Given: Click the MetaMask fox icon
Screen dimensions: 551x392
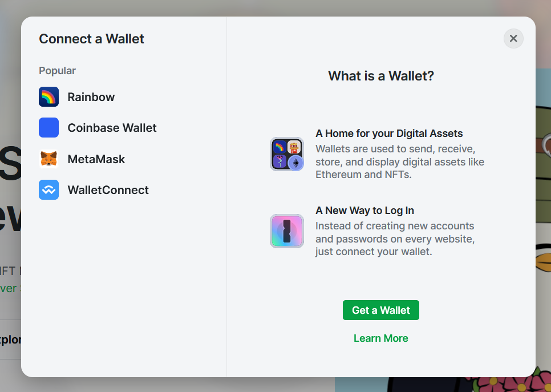Looking at the screenshot, I should point(48,159).
